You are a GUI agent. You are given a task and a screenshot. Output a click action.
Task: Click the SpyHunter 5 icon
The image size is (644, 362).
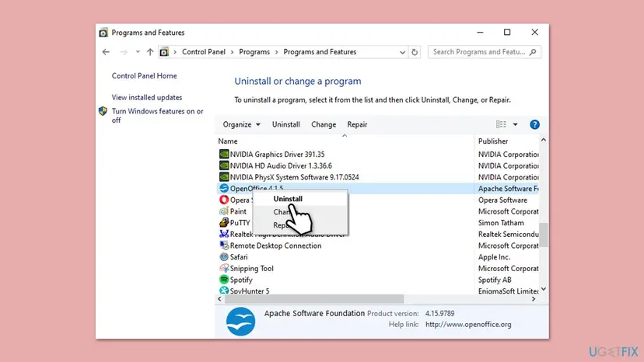point(224,291)
